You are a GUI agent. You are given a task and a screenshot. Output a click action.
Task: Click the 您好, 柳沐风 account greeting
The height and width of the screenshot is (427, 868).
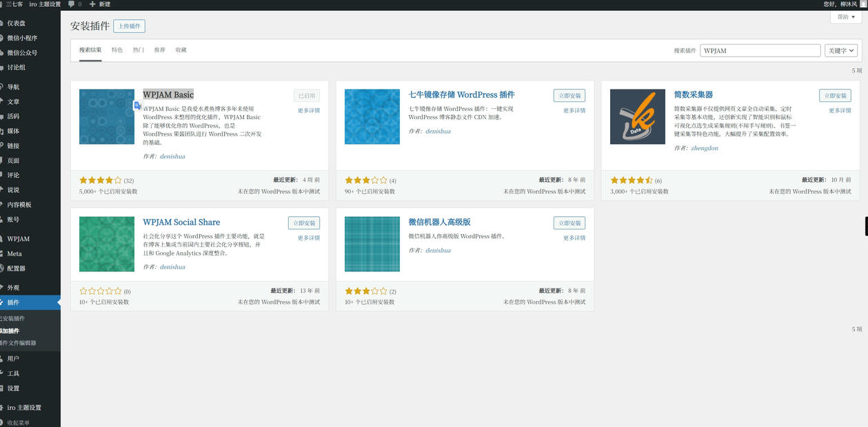[840, 4]
